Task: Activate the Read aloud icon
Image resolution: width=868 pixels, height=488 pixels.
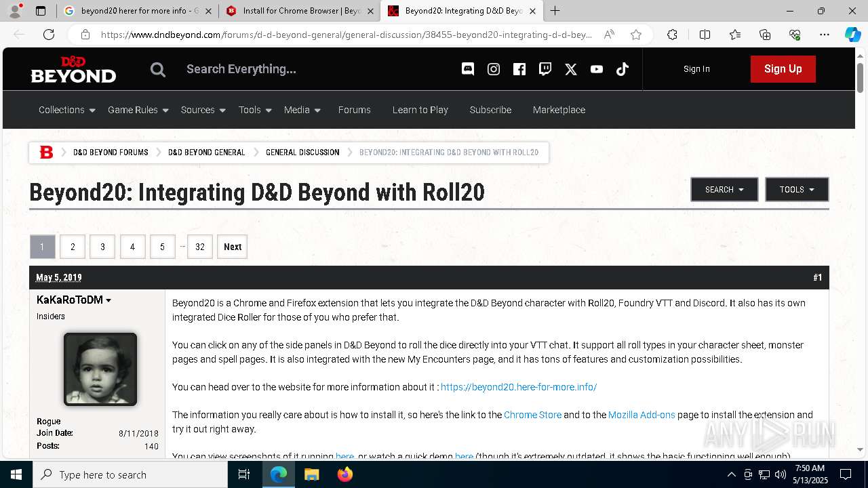Action: (609, 35)
